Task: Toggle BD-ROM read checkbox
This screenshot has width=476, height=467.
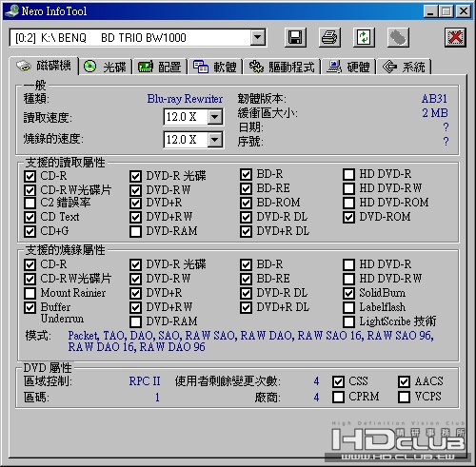Action: pyautogui.click(x=246, y=203)
